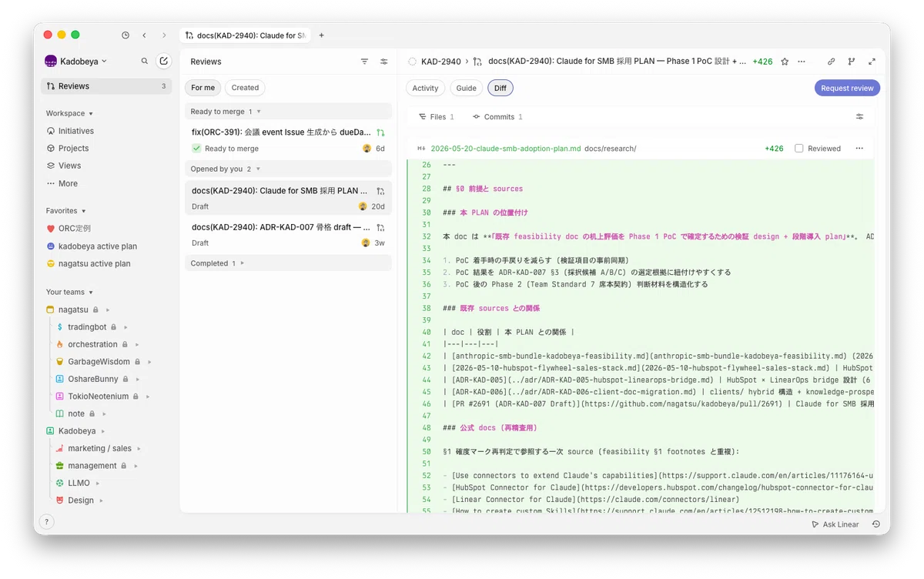Collapse the file diff using the icon before the filename
Image resolution: width=924 pixels, height=579 pixels.
tap(421, 149)
